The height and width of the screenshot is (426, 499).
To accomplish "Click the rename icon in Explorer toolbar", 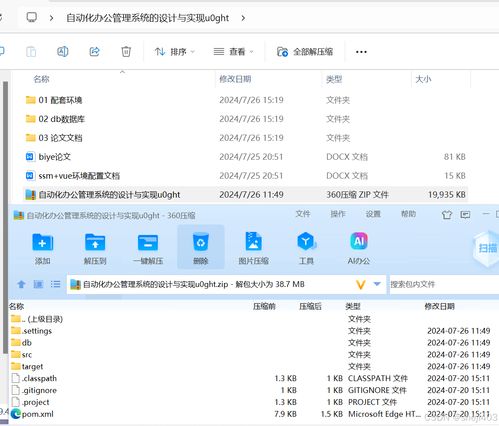I will (63, 52).
